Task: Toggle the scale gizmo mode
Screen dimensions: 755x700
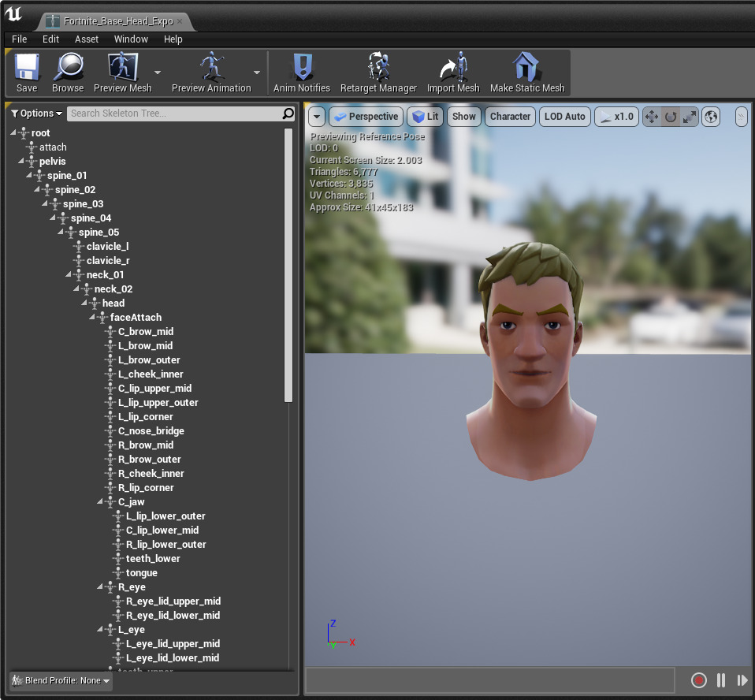Action: click(x=690, y=117)
